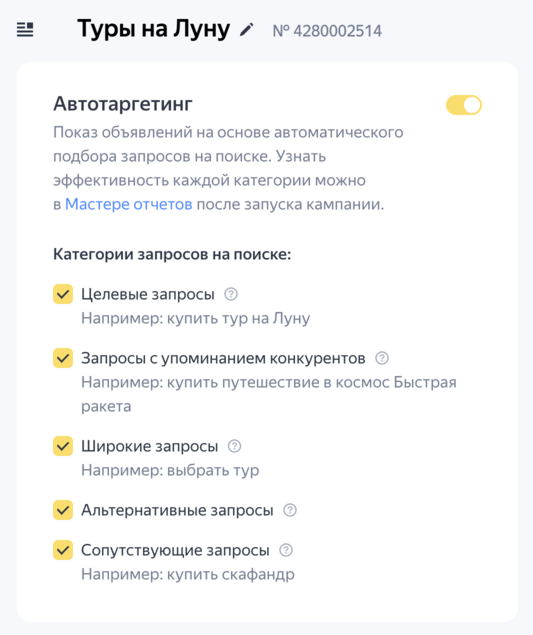
Task: Open the Мастере отчетов link
Action: pyautogui.click(x=129, y=204)
